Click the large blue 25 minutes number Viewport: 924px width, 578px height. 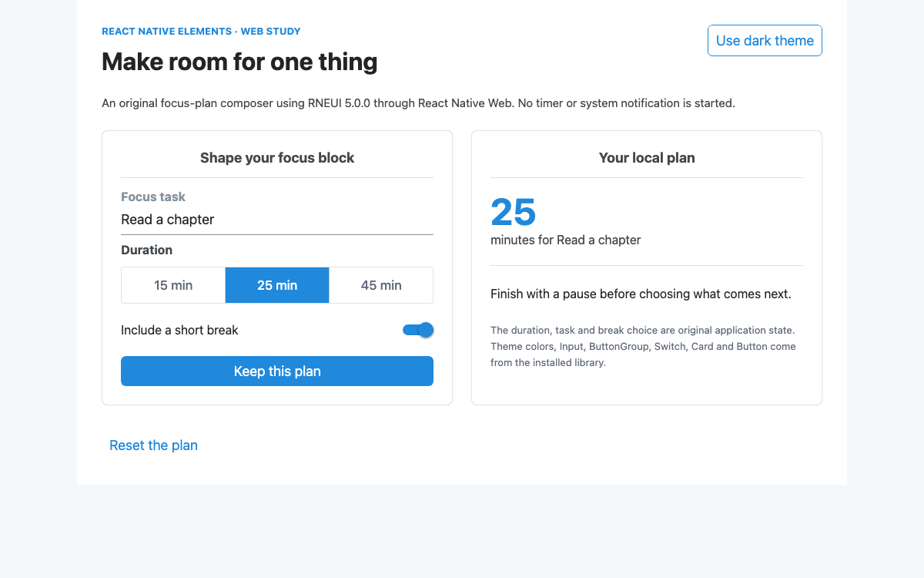point(514,212)
